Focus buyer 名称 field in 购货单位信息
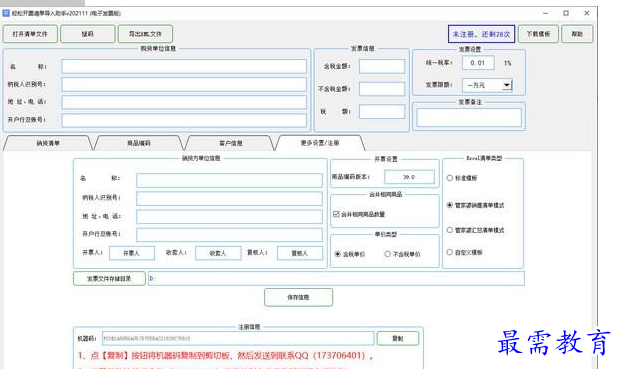The width and height of the screenshot is (619, 374). click(184, 66)
